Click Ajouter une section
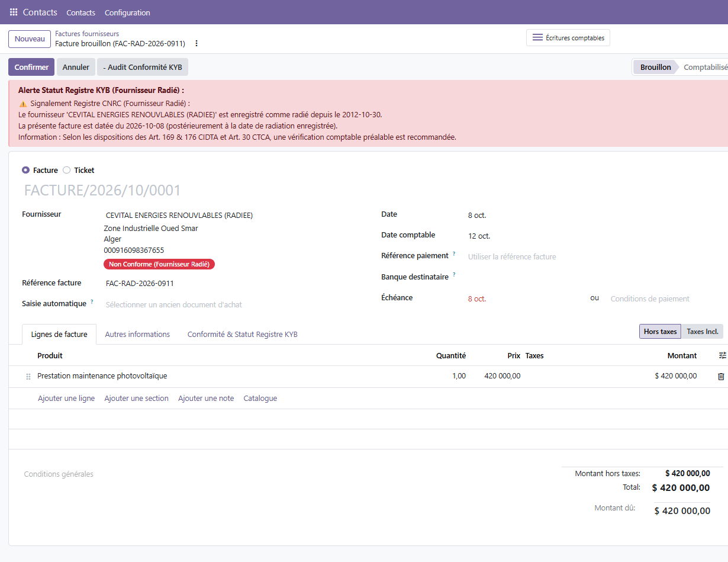Image resolution: width=728 pixels, height=562 pixels. point(137,398)
